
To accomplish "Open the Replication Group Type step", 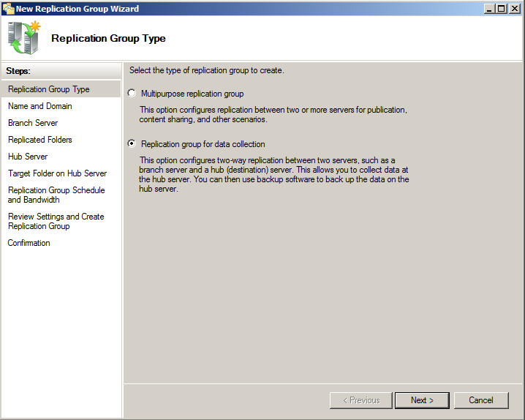I will 49,89.
